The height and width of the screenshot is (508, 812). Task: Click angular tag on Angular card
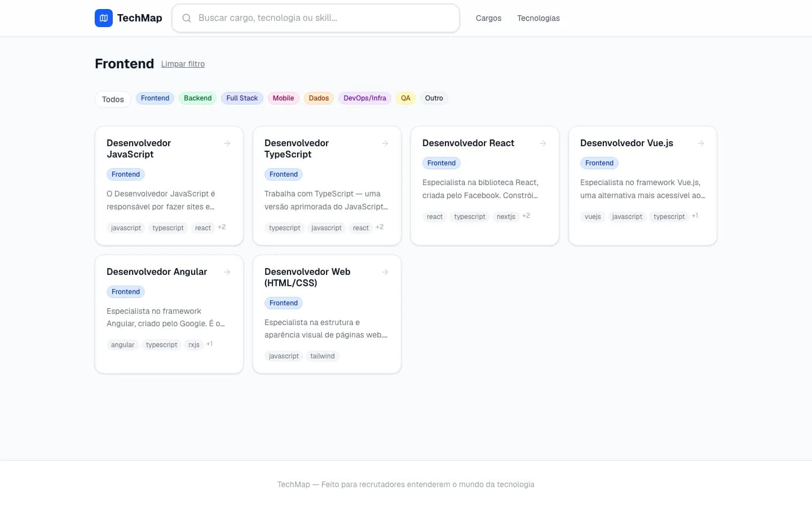[122, 345]
